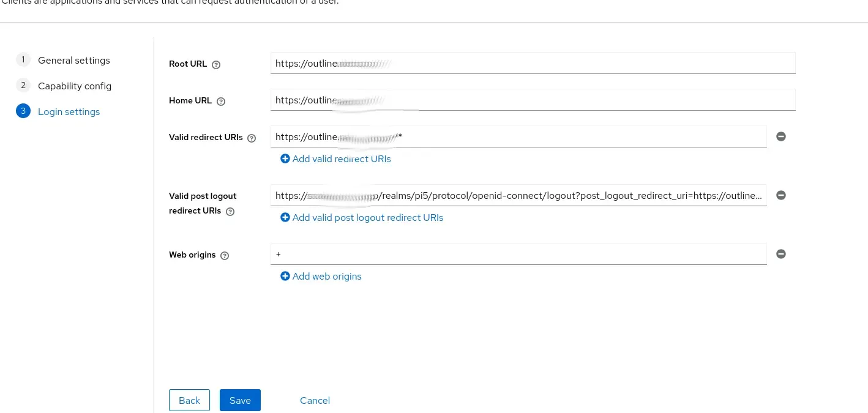
Task: Go to General settings step
Action: (x=63, y=60)
